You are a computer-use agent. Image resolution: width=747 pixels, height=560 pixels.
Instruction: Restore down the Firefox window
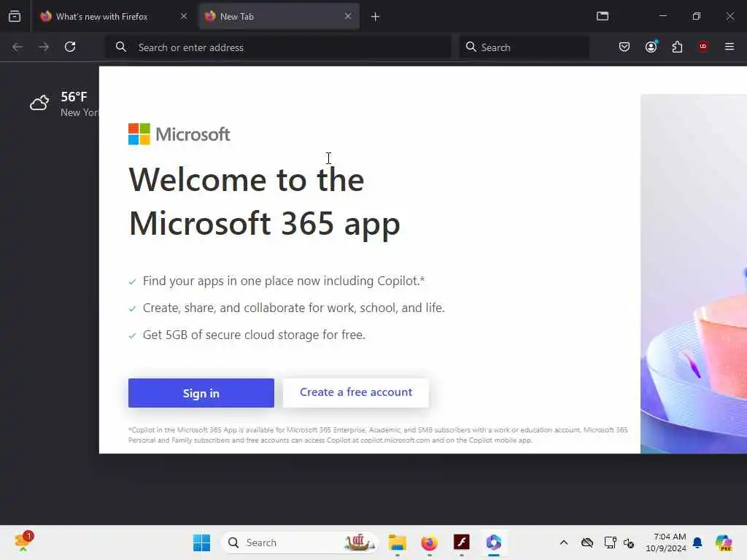696,16
